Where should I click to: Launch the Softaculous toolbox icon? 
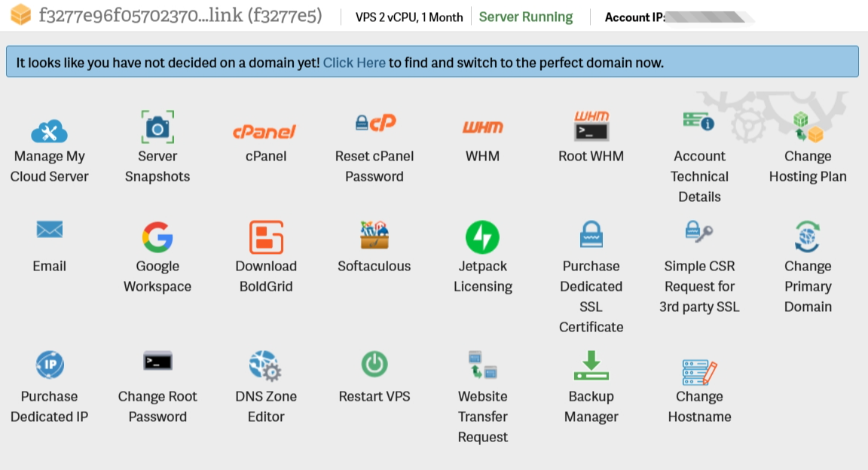[374, 235]
